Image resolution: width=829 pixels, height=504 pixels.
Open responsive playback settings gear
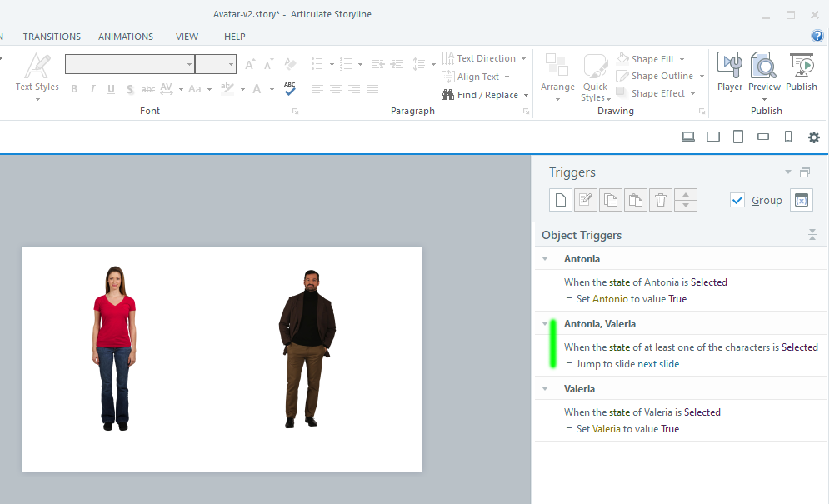click(814, 137)
